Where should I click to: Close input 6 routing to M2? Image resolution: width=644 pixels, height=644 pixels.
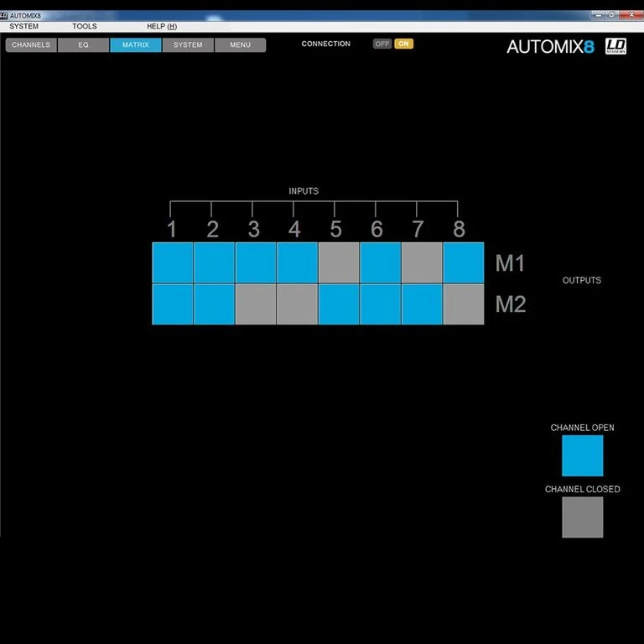[x=380, y=304]
